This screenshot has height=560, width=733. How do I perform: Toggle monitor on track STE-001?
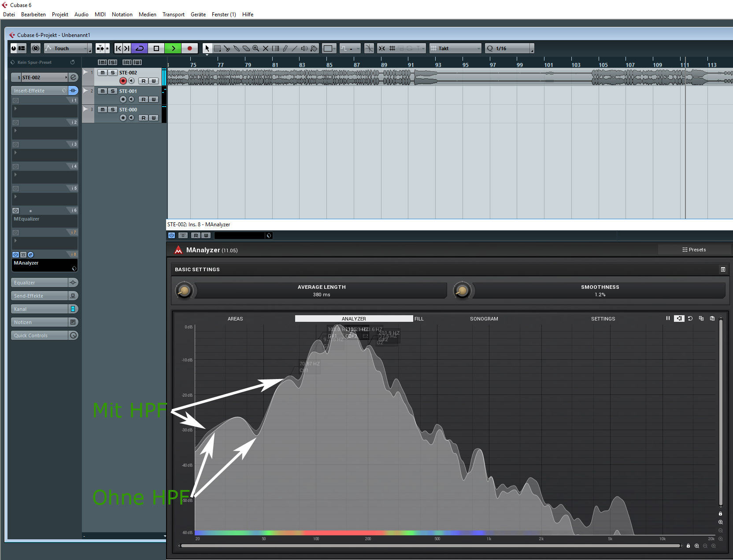(x=131, y=99)
